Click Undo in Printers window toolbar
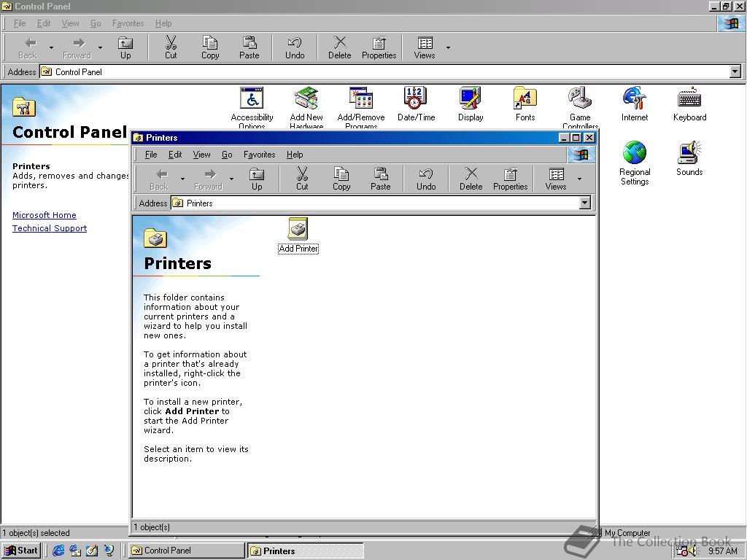 [426, 179]
